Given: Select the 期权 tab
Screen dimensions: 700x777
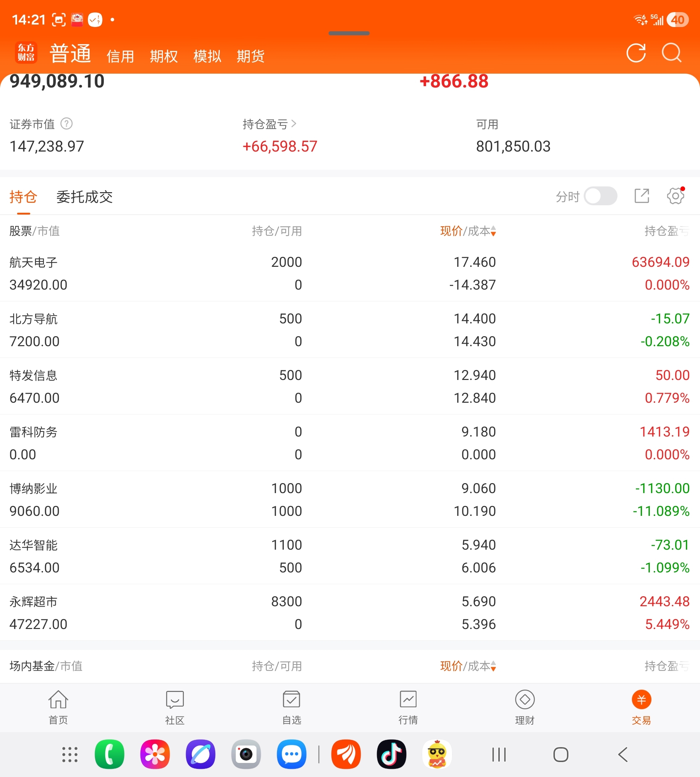Looking at the screenshot, I should (164, 57).
